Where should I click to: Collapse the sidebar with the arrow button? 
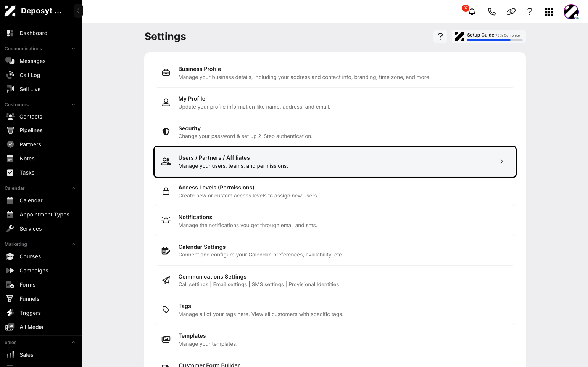[78, 11]
